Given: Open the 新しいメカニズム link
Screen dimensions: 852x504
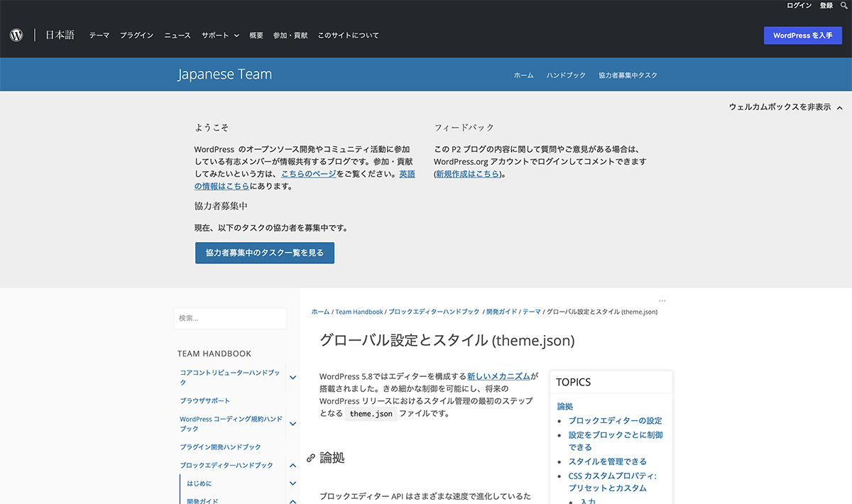Looking at the screenshot, I should click(498, 376).
